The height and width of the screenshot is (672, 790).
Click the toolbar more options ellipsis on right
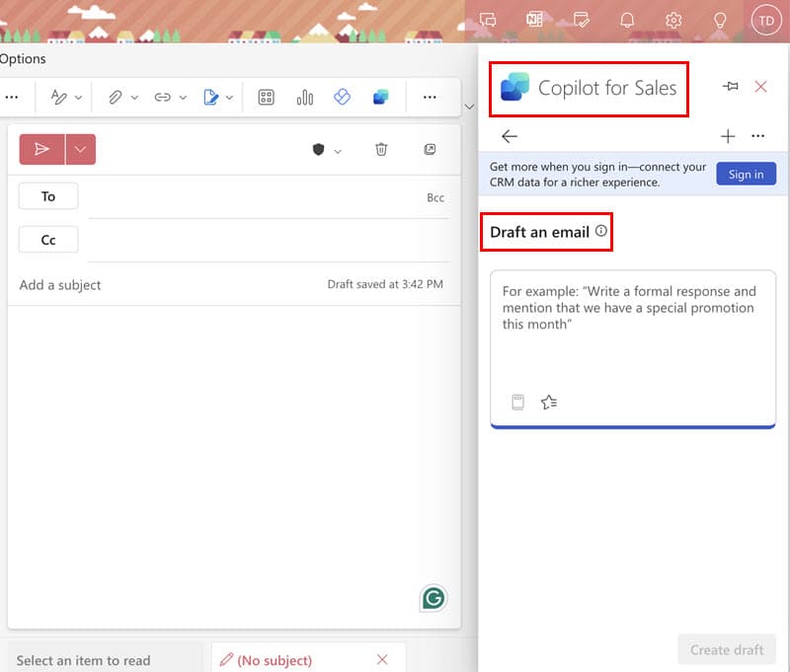point(430,97)
